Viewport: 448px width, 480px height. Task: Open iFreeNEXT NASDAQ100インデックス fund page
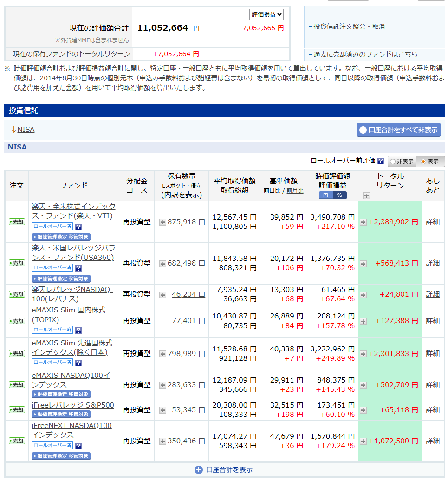tap(71, 430)
